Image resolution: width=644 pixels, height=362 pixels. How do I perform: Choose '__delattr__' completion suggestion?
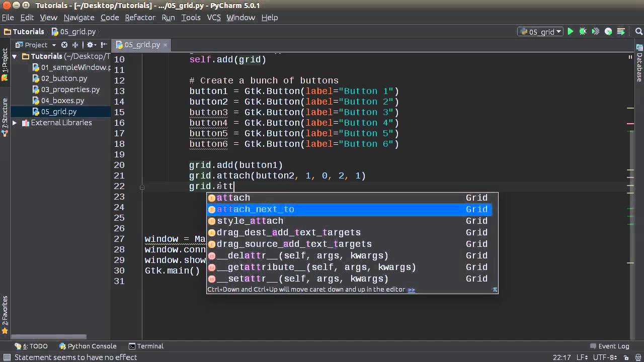[x=349, y=256]
